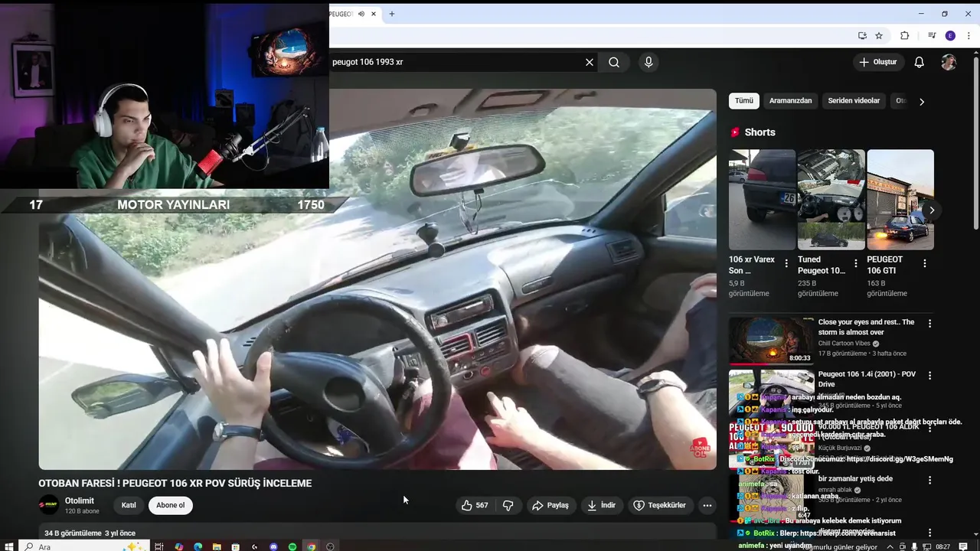Image resolution: width=980 pixels, height=551 pixels.
Task: Open the Chrome three-dot menu
Action: (969, 35)
